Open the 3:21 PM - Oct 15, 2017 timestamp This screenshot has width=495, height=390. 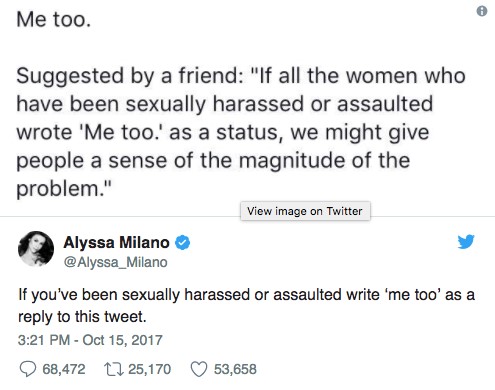90,340
